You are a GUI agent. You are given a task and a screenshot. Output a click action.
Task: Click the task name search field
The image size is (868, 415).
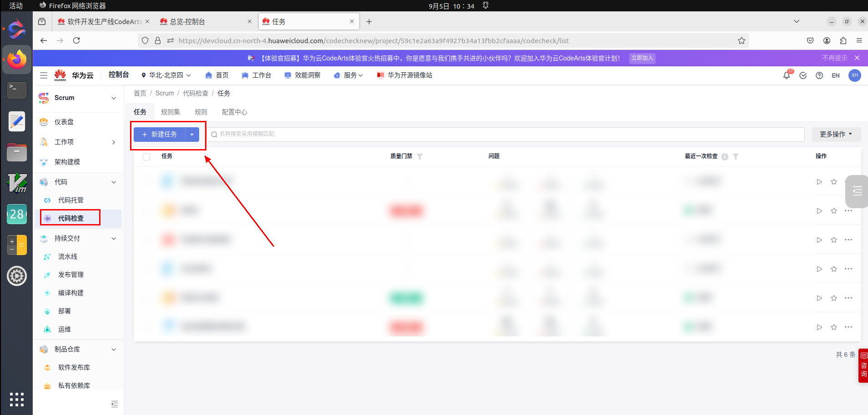[506, 134]
